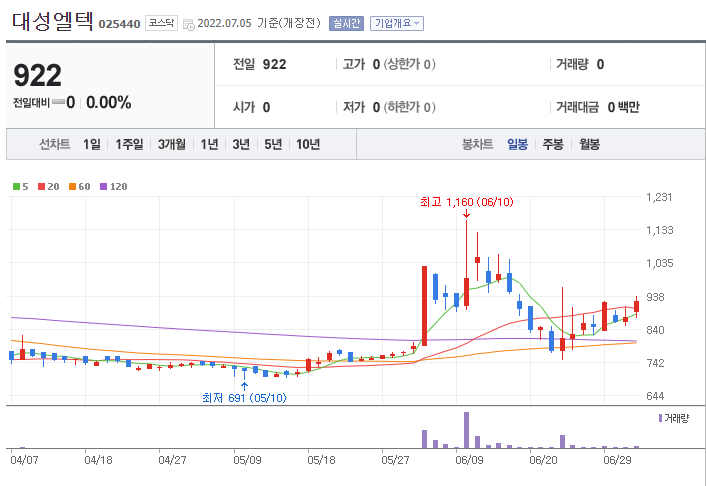Image resolution: width=706 pixels, height=486 pixels.
Task: Select the 1년 line chart tab
Action: [209, 144]
